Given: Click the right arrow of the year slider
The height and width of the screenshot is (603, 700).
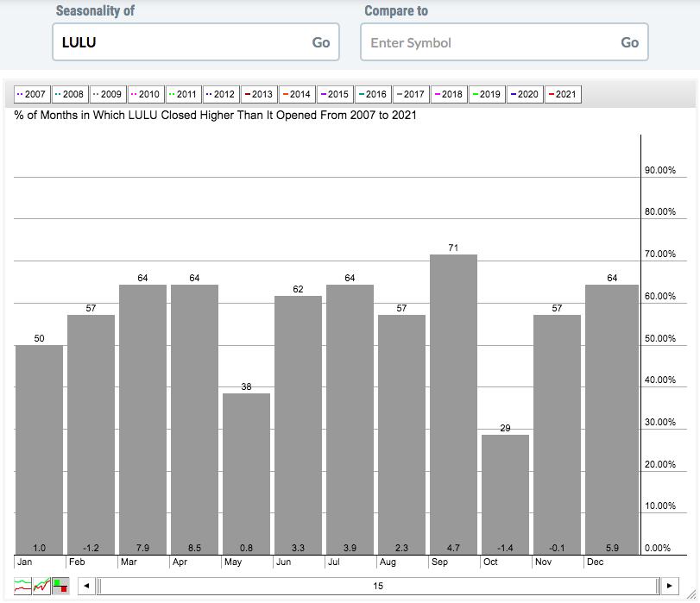Looking at the screenshot, I should click(669, 587).
